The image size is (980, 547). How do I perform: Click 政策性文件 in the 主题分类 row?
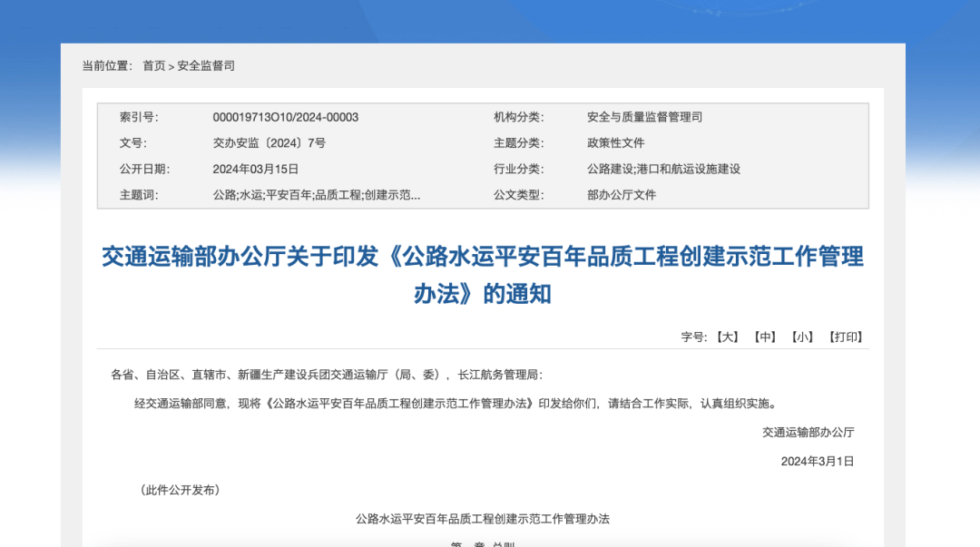[x=615, y=143]
